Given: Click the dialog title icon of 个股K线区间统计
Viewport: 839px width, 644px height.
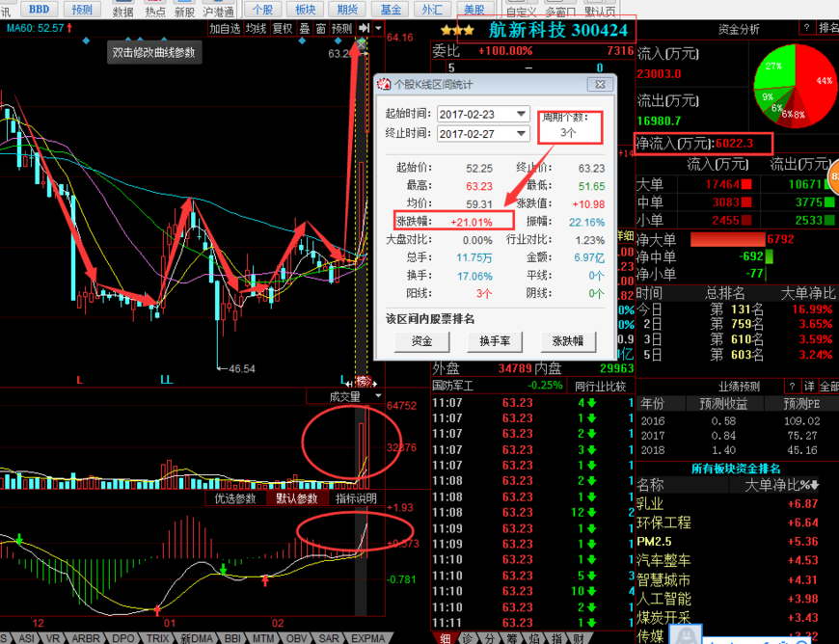Looking at the screenshot, I should click(384, 85).
